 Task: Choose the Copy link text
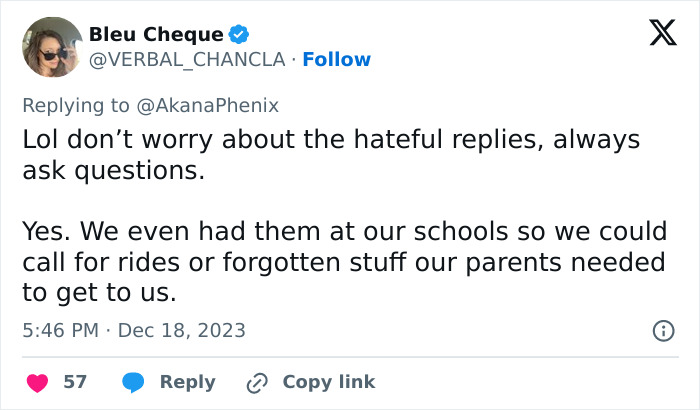point(329,382)
